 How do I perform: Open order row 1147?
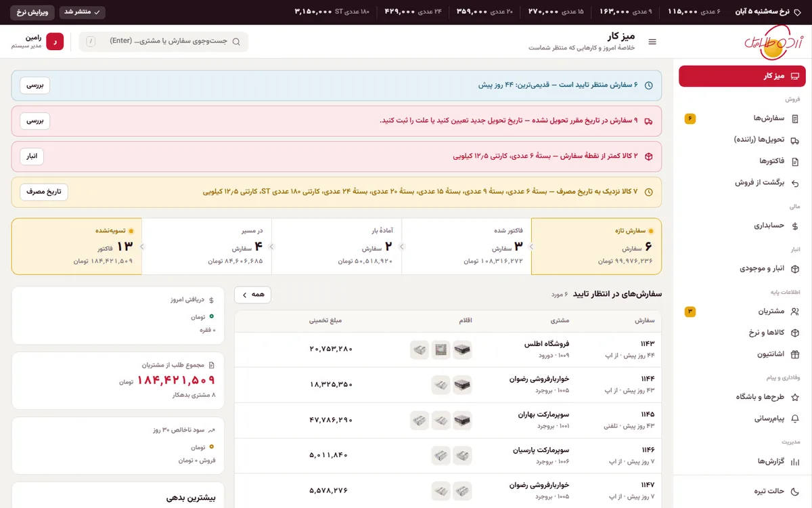448,490
